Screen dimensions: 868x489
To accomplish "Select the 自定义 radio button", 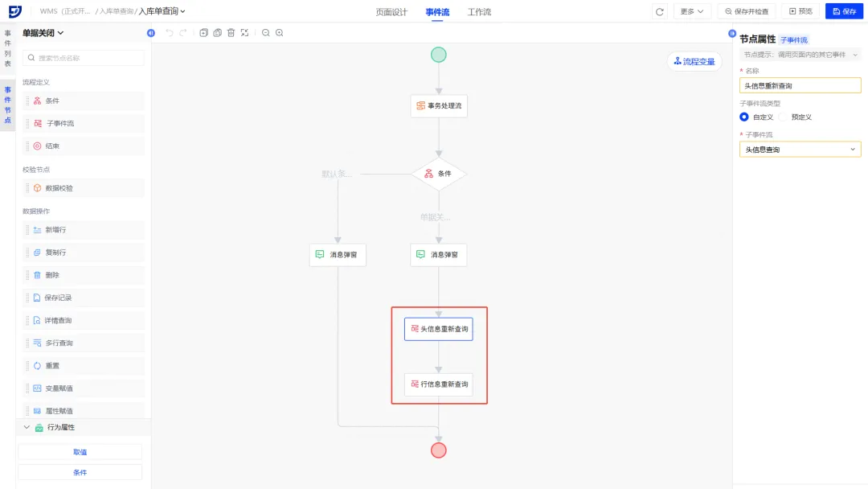I will tap(744, 117).
